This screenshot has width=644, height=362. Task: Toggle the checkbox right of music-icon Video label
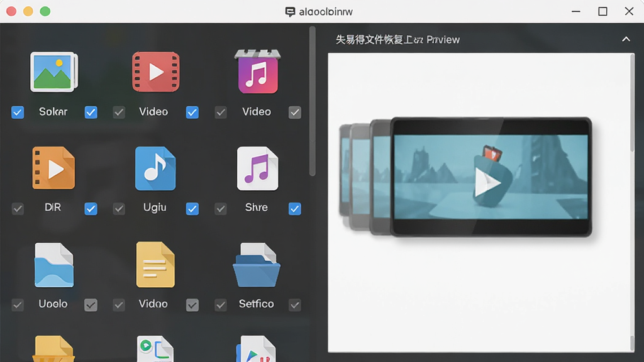tap(294, 112)
